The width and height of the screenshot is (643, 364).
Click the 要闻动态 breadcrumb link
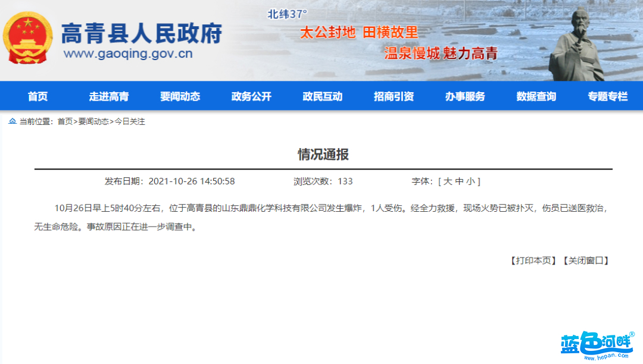pos(93,121)
